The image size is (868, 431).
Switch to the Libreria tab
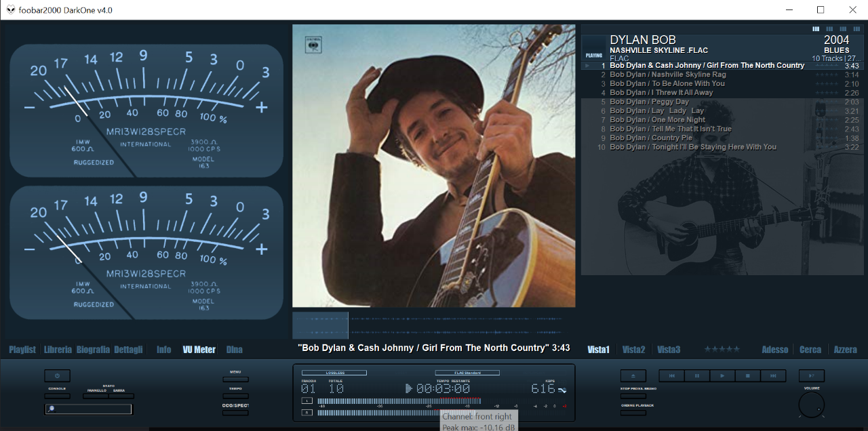pyautogui.click(x=58, y=350)
